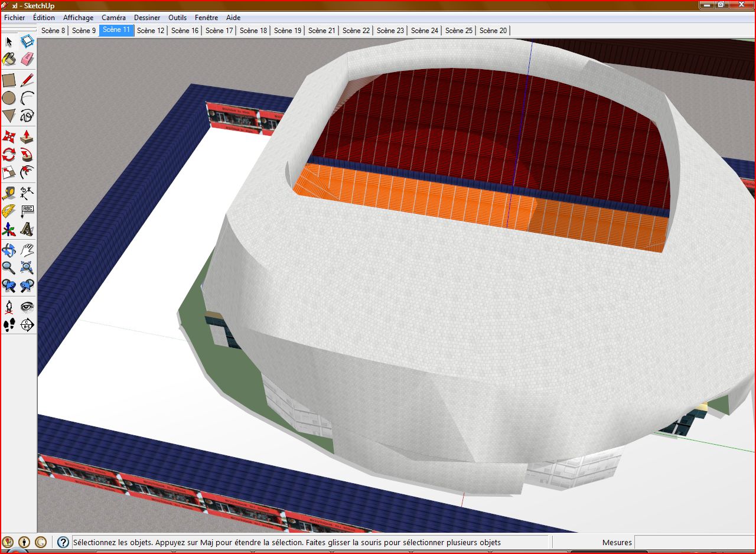Screen dimensions: 756x554
Task: Choose the Rectangle drawing tool
Action: pyautogui.click(x=9, y=80)
